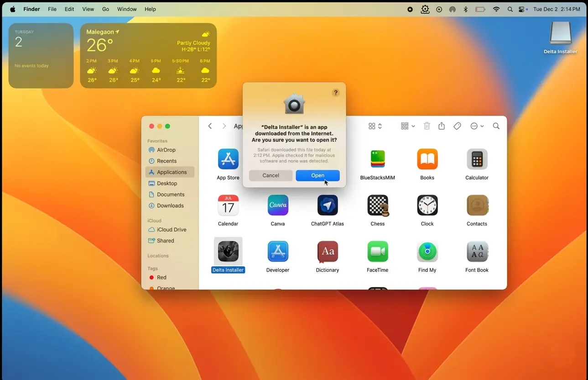
Task: Select the Developer app icon
Action: tap(278, 252)
